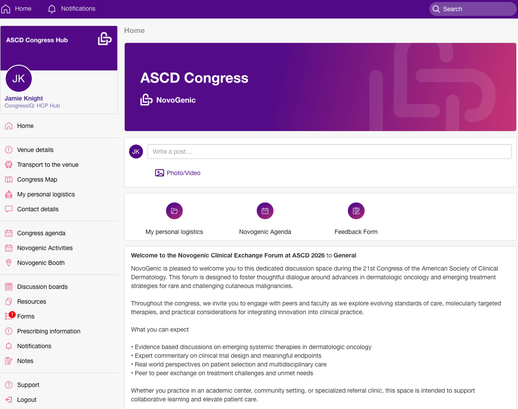Select Transport to the venue menu item
The image size is (518, 409).
coord(48,165)
